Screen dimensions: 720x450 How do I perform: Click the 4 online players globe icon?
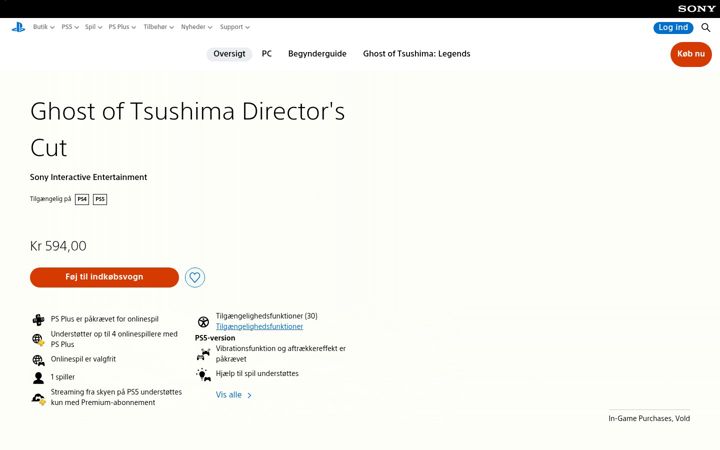(x=39, y=340)
